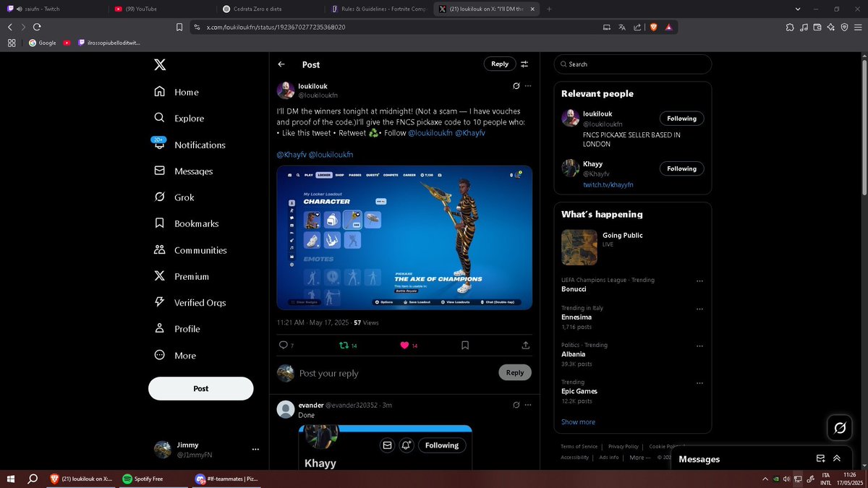Viewport: 868px width, 488px height.
Task: Open the More item in left sidebar
Action: pos(175,356)
